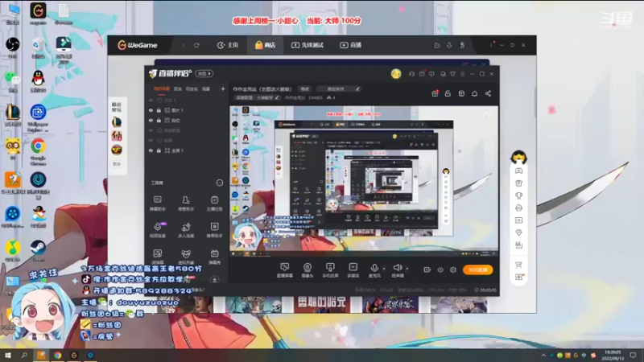Open 房管助手 tool

[x=186, y=204]
